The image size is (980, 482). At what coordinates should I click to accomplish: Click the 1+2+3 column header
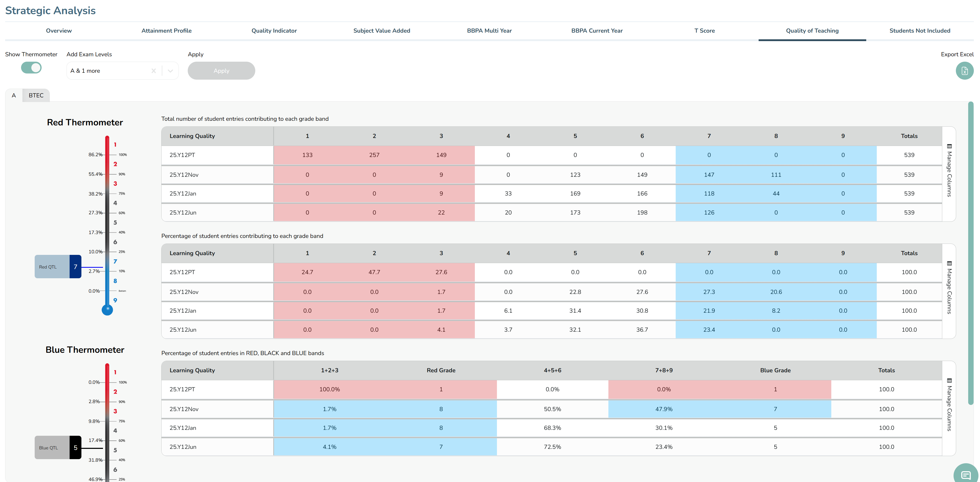(x=329, y=370)
